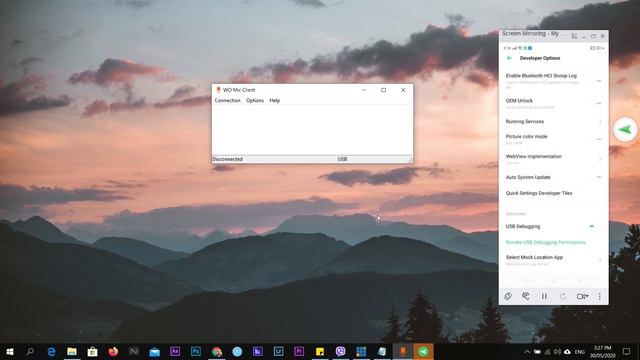
Task: Click the USB transport label in status bar
Action: point(342,159)
